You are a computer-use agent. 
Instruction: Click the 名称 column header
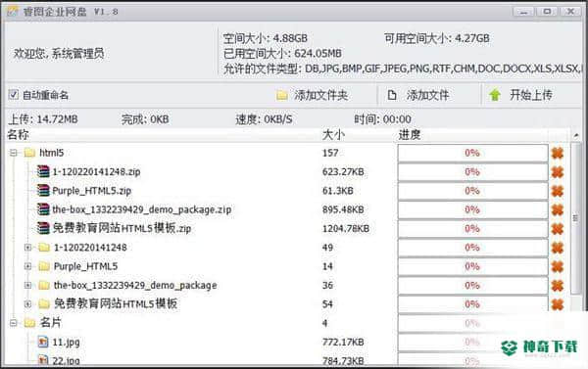[18, 134]
